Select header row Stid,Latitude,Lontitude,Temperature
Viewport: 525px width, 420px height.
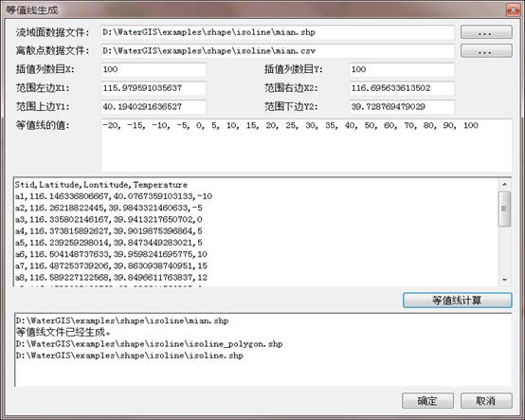pos(101,185)
